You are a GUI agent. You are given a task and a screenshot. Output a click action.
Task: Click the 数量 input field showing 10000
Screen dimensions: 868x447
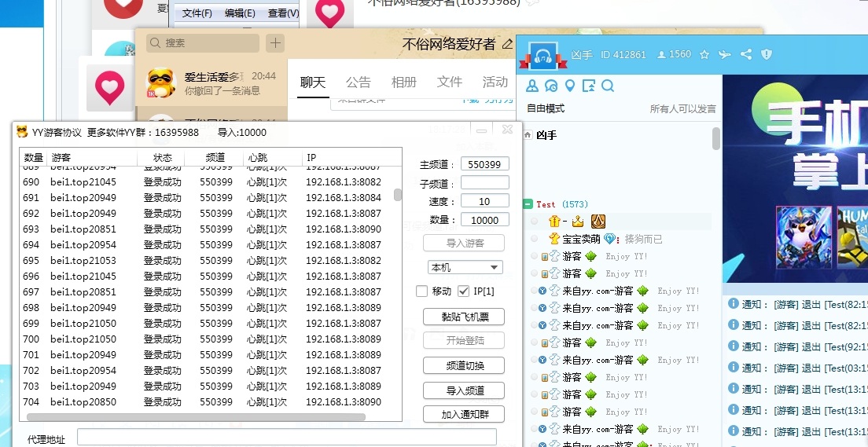point(484,220)
